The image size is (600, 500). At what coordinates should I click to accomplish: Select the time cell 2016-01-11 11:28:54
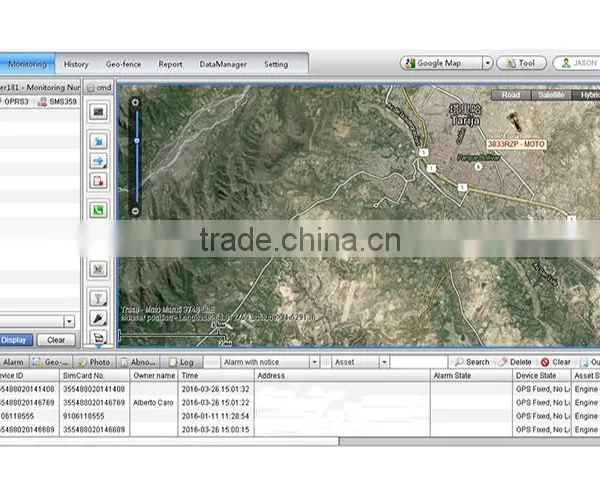pyautogui.click(x=216, y=416)
